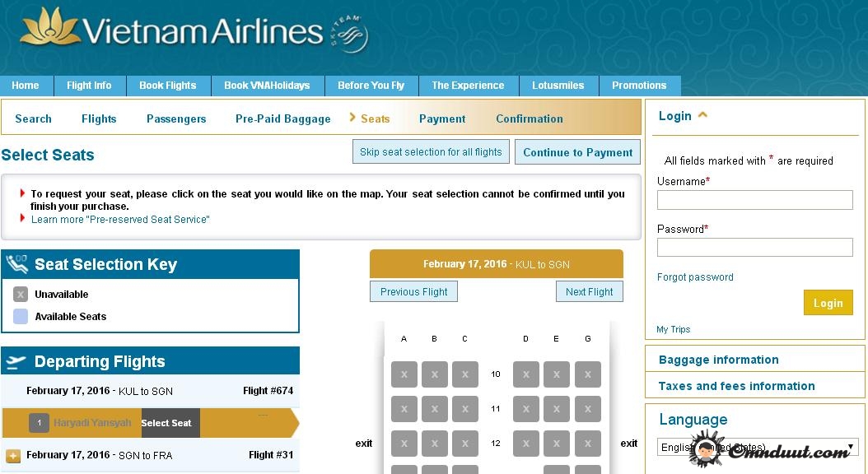Select seat 11D on the seat map
This screenshot has width=868, height=474.
click(525, 408)
